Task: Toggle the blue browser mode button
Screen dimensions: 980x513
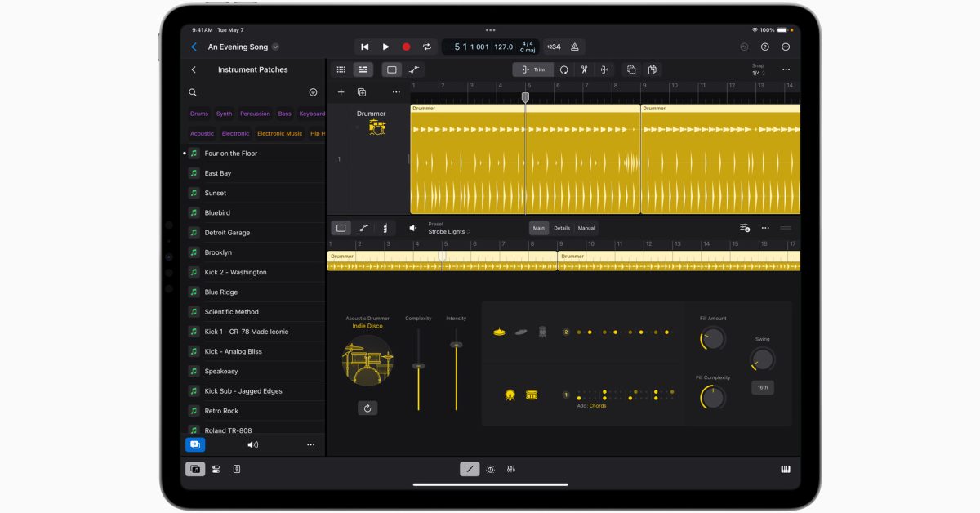Action: point(195,445)
